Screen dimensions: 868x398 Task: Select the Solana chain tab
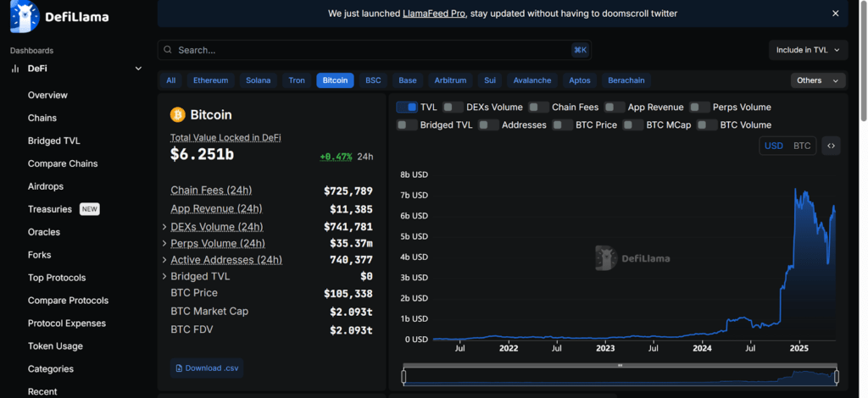(x=258, y=80)
